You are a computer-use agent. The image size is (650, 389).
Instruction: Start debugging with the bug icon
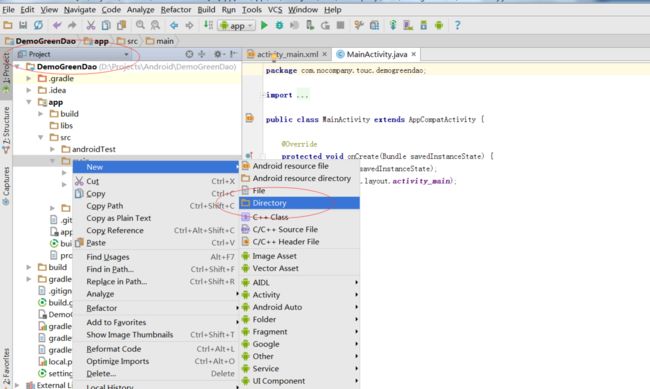point(279,25)
